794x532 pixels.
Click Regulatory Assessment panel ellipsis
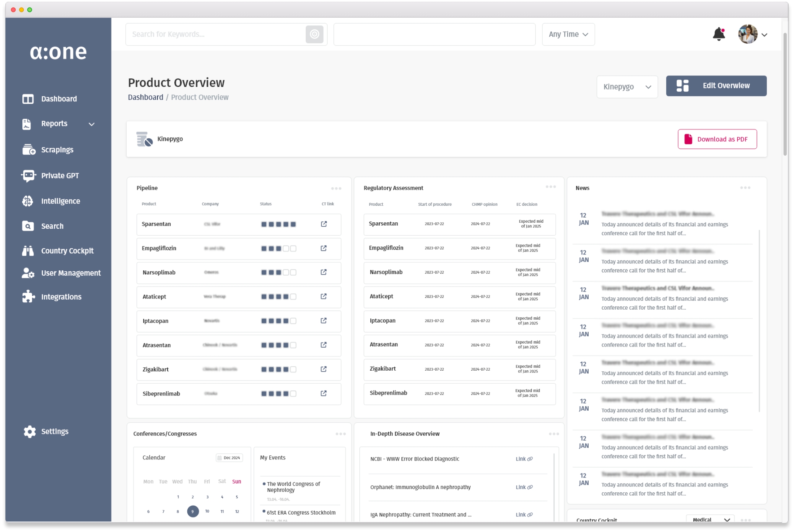click(x=550, y=187)
